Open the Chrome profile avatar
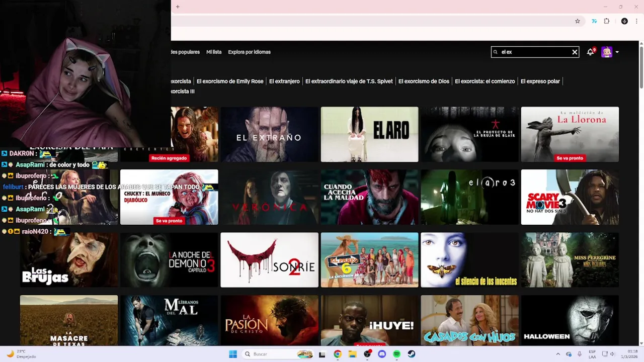 (x=624, y=21)
